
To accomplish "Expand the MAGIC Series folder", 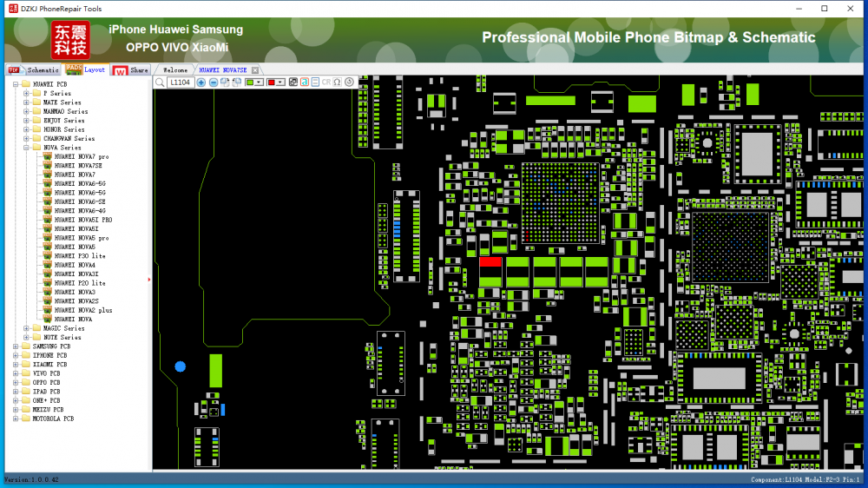I will (x=26, y=328).
